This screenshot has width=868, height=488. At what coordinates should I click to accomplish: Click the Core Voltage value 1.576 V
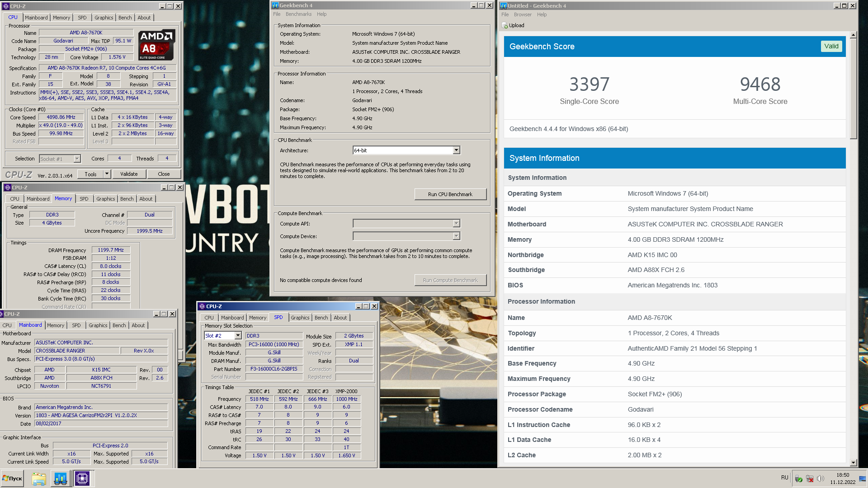pos(117,57)
